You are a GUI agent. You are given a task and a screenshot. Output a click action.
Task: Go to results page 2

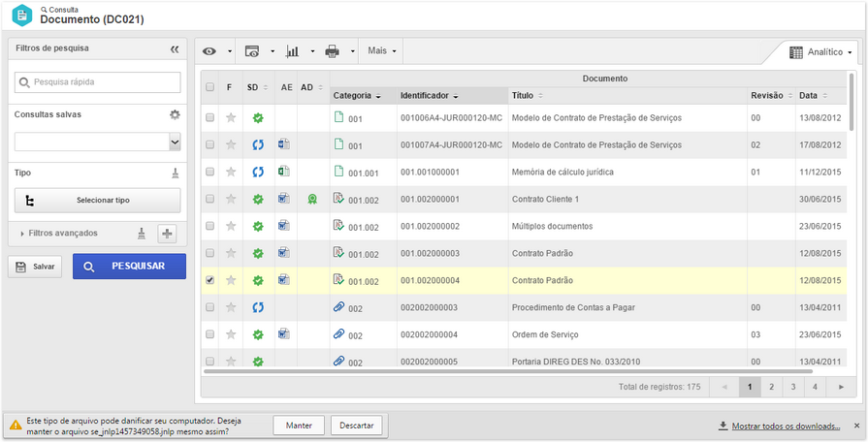tap(771, 387)
